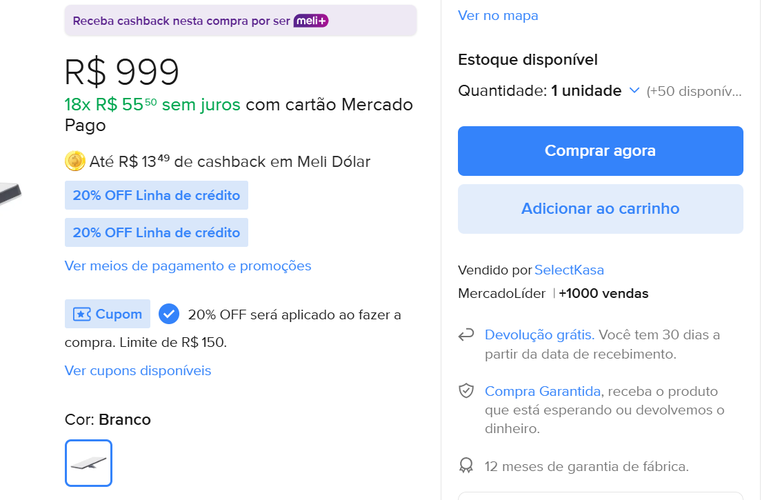The width and height of the screenshot is (780, 500).
Task: Click the Compra Garantida shield icon
Action: (x=466, y=391)
